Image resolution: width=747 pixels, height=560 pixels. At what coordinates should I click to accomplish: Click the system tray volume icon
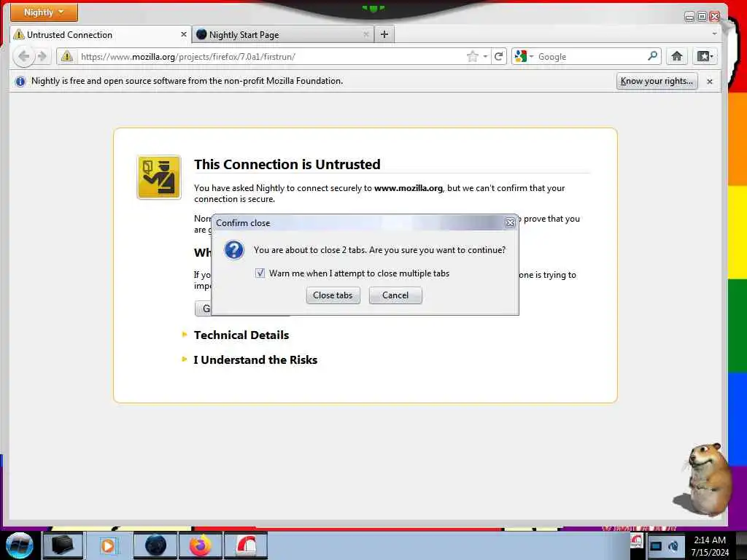[x=673, y=546]
